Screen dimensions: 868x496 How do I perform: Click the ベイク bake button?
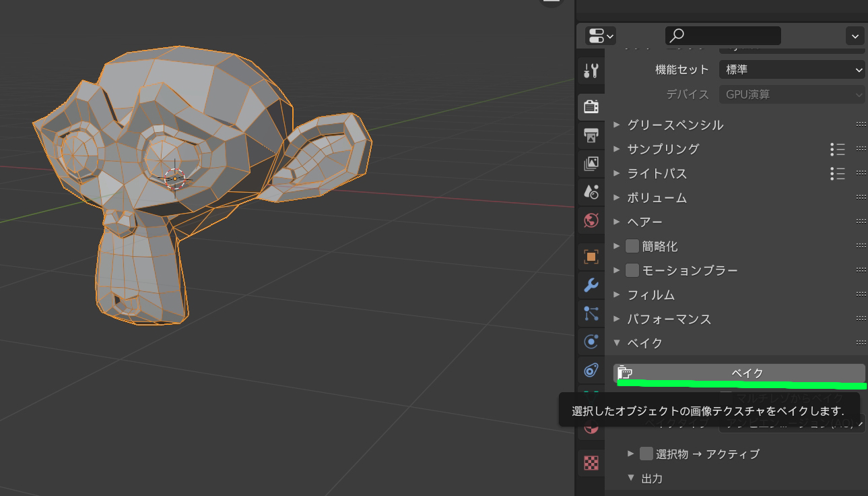(x=739, y=373)
